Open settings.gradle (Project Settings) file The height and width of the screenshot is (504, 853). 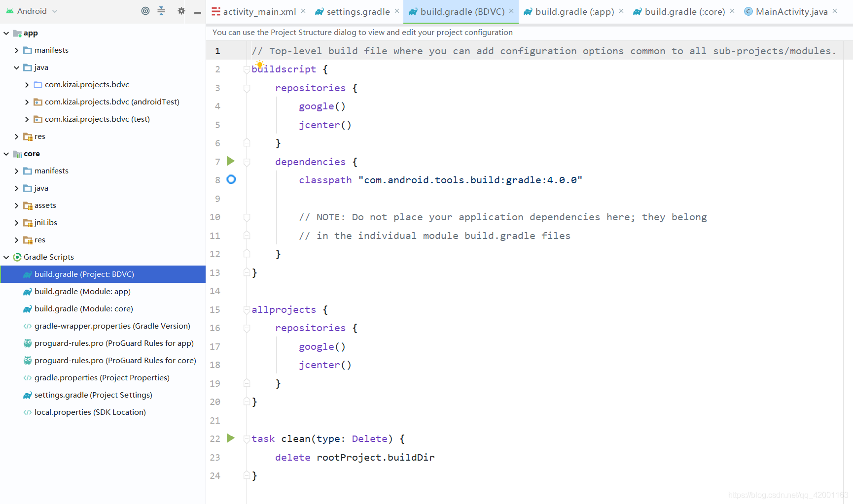click(103, 395)
